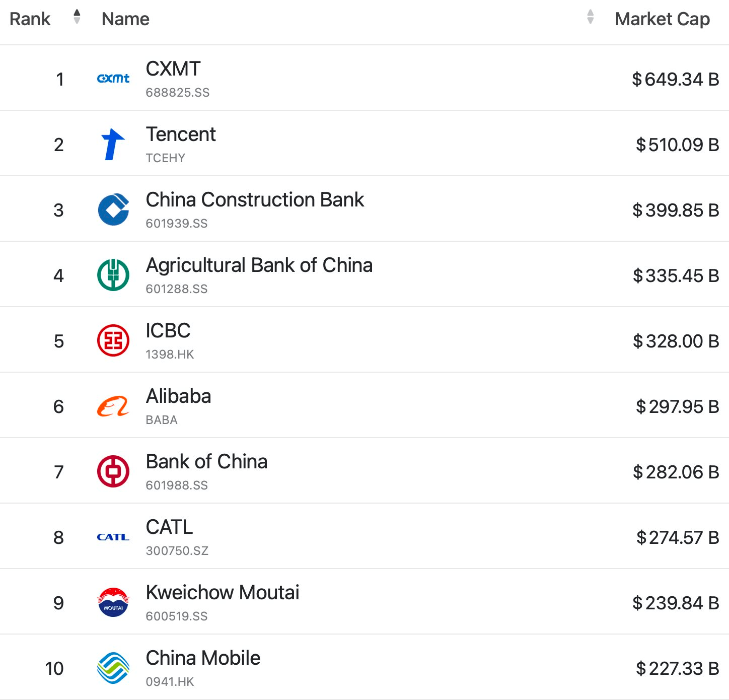
Task: Click market cap $274.57 B
Action: pyautogui.click(x=678, y=537)
